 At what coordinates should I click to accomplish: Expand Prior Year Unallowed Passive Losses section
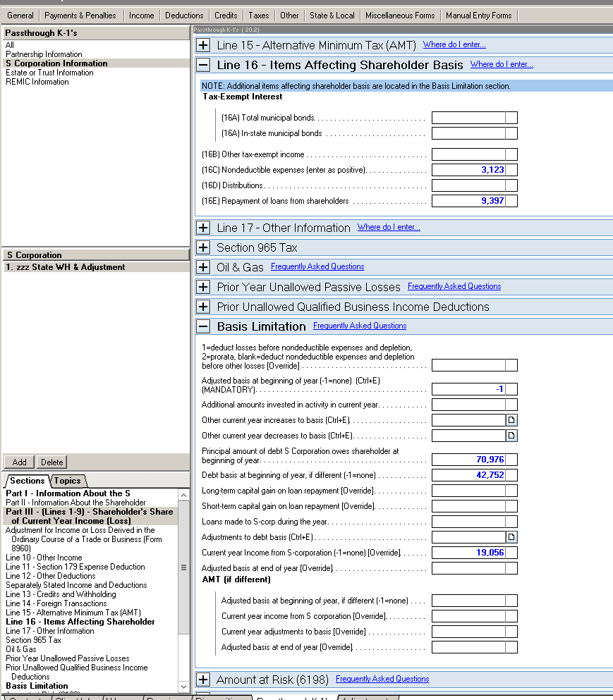(x=203, y=286)
